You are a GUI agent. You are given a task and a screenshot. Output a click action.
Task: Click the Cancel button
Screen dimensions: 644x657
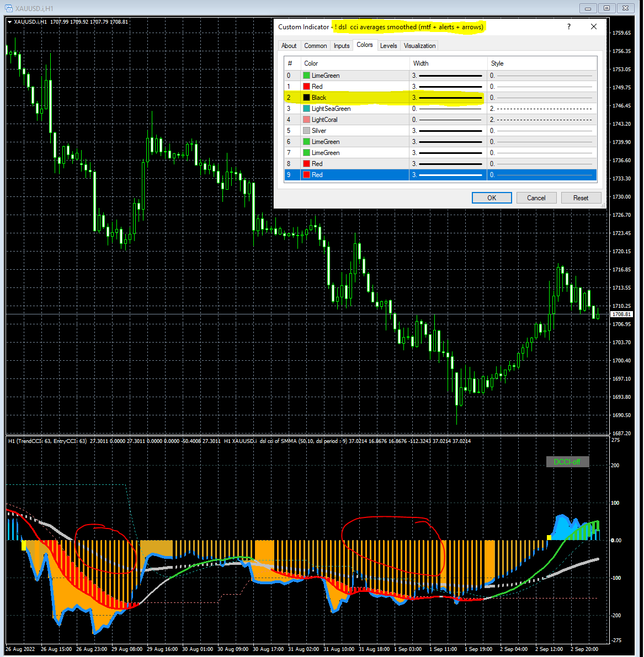(536, 198)
